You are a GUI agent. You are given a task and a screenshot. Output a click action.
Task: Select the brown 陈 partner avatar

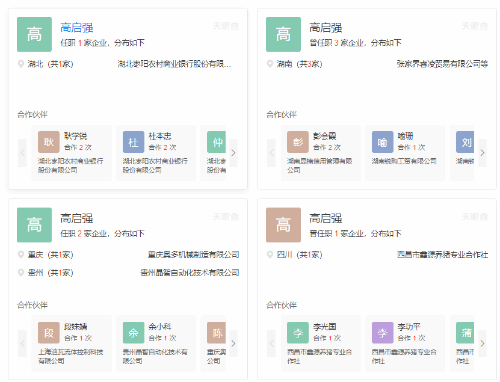click(216, 333)
